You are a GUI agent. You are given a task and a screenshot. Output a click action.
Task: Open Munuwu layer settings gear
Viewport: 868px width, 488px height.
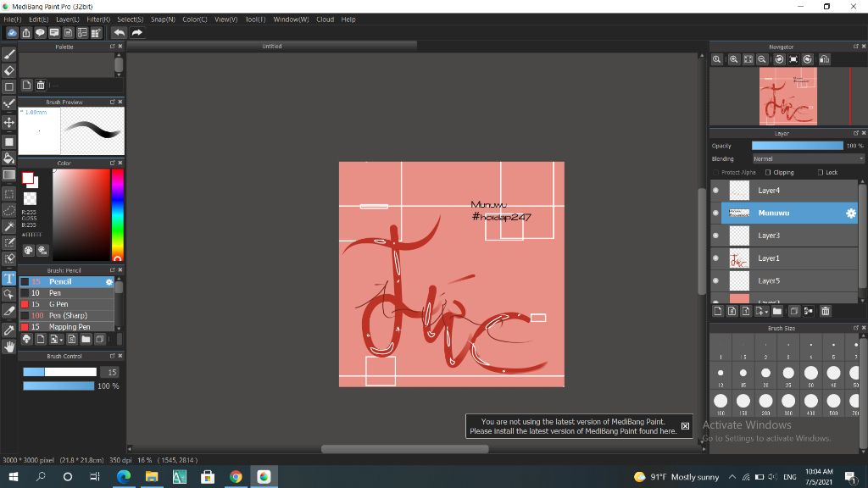click(x=851, y=213)
